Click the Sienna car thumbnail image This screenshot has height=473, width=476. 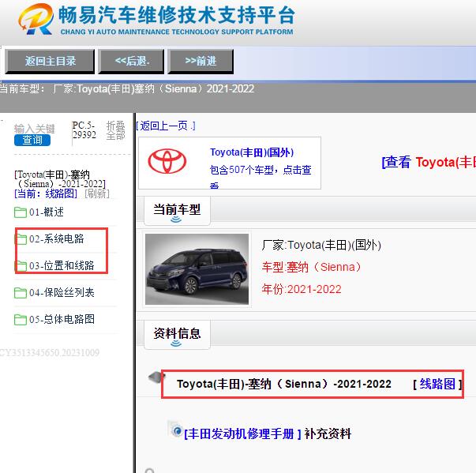197,269
